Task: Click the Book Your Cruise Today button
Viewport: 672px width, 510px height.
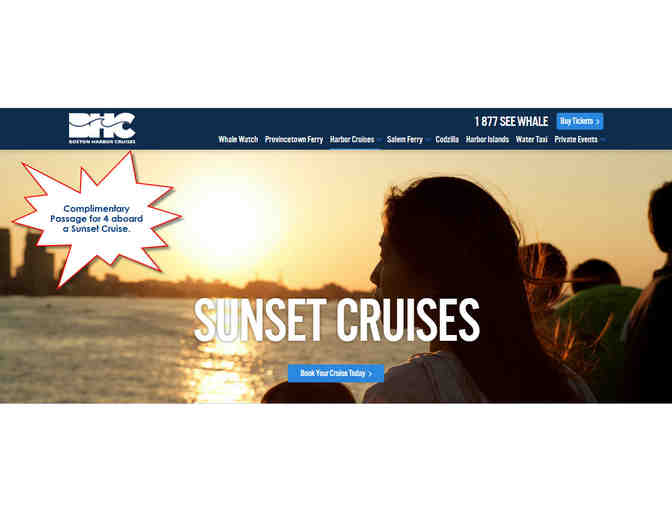Action: tap(336, 373)
